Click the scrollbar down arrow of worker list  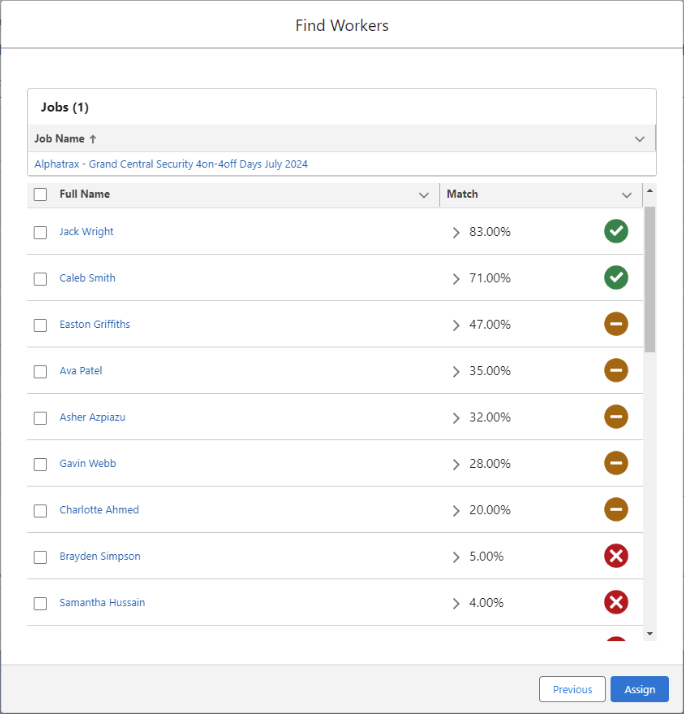pos(650,634)
